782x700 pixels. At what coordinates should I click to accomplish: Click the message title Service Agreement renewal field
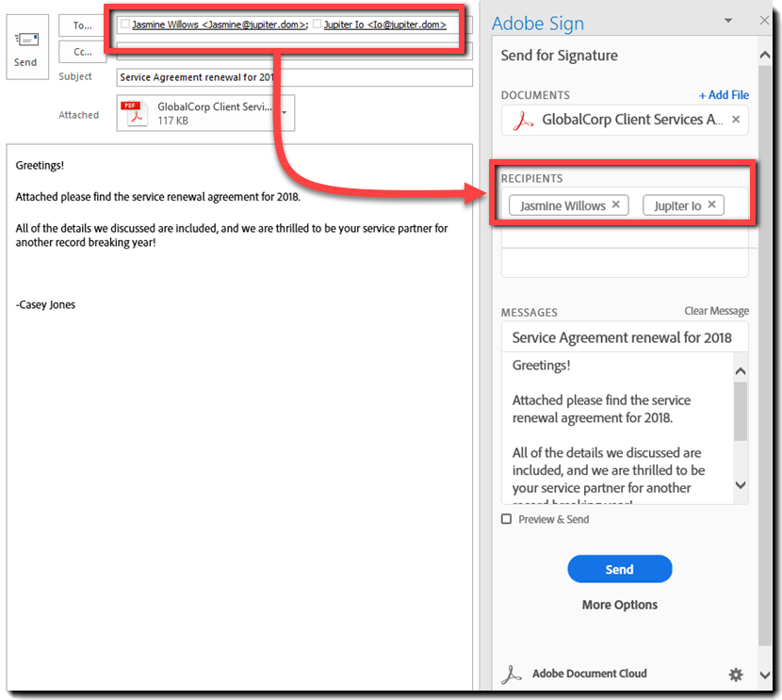pos(625,337)
